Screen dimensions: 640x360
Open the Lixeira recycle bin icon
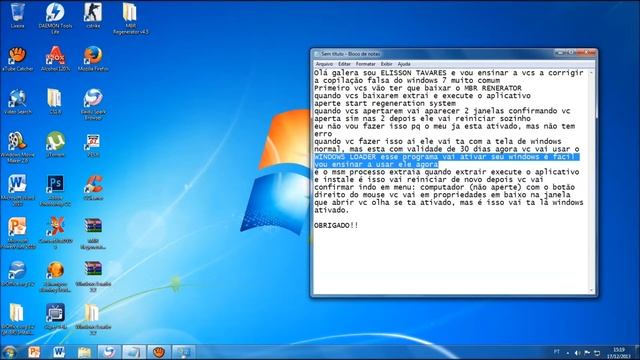[17, 16]
